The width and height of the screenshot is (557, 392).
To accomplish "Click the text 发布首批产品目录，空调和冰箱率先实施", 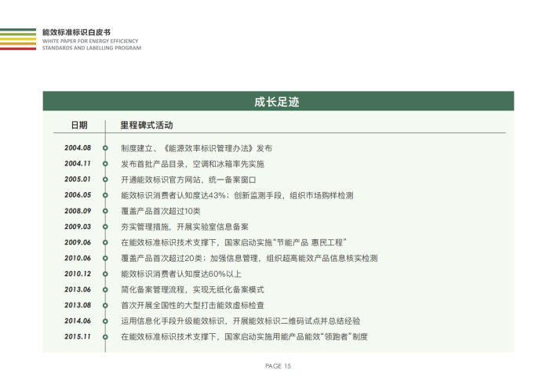I will tap(192, 164).
